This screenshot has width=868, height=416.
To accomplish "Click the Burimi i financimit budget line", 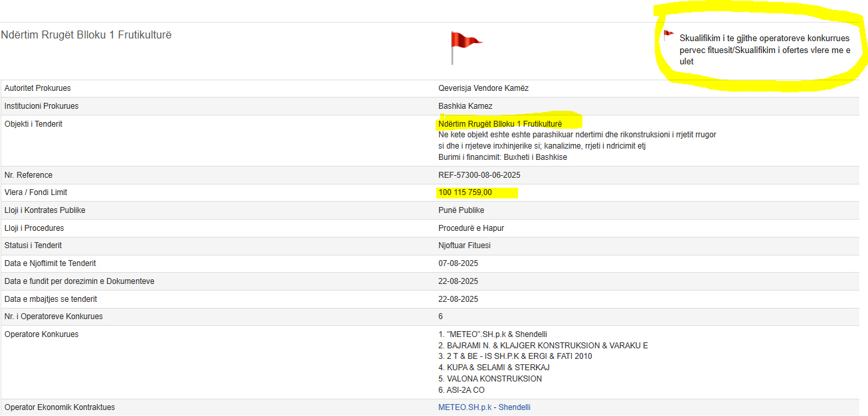I will point(503,157).
